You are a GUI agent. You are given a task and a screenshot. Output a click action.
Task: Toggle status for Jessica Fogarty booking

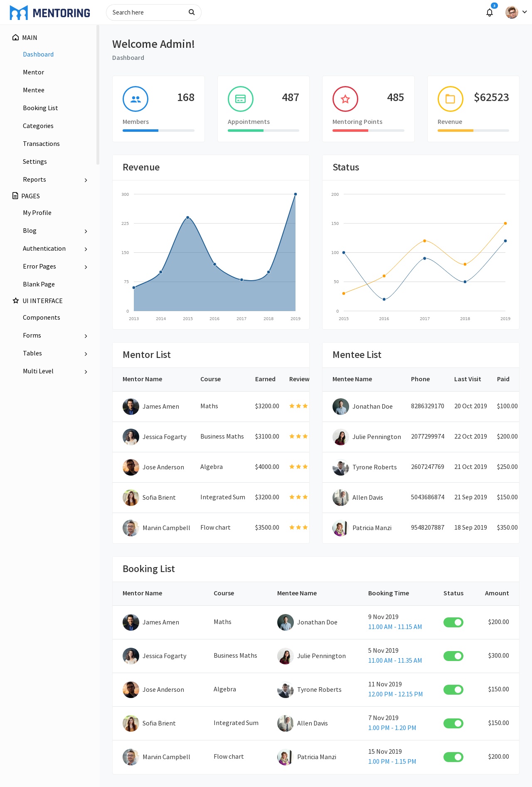[x=453, y=656]
